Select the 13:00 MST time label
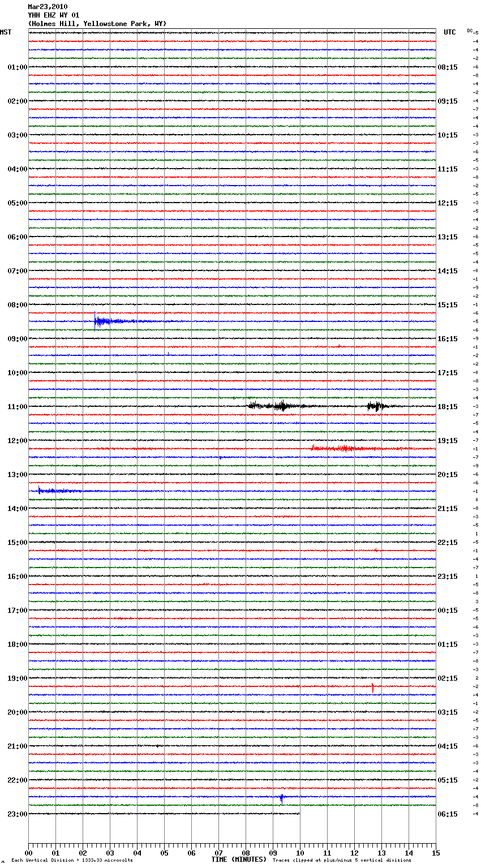 (x=18, y=475)
